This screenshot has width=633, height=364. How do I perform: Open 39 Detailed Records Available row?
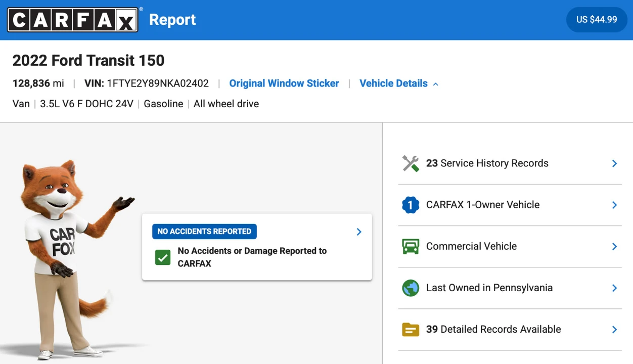510,330
